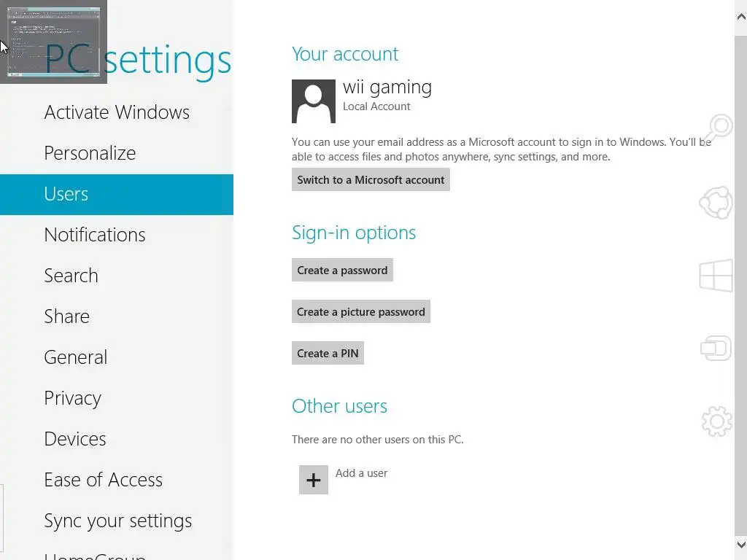The width and height of the screenshot is (747, 560).
Task: Click the Your account heading
Action: pyautogui.click(x=345, y=54)
